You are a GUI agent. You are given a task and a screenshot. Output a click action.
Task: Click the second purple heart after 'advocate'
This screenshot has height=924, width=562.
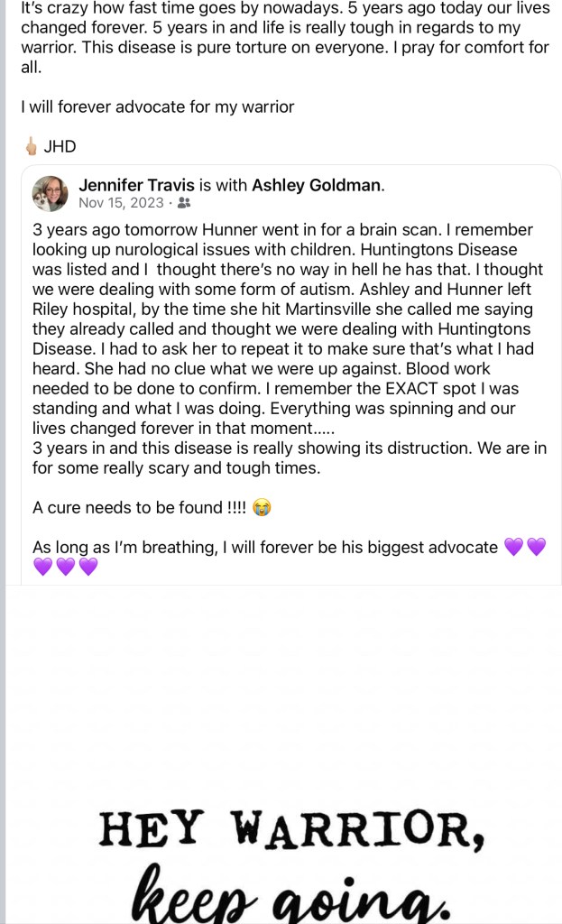point(536,547)
